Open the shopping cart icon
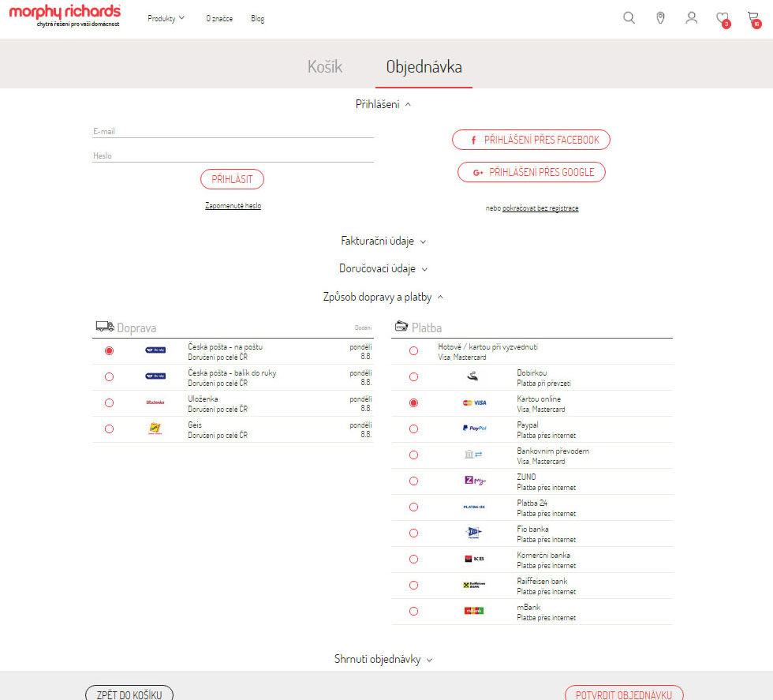This screenshot has width=773, height=700. (x=754, y=19)
